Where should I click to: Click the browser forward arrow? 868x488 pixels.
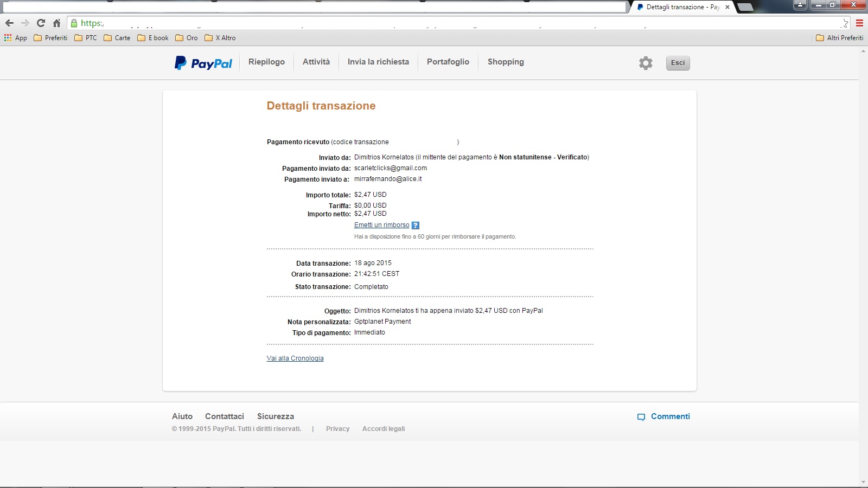[x=25, y=23]
